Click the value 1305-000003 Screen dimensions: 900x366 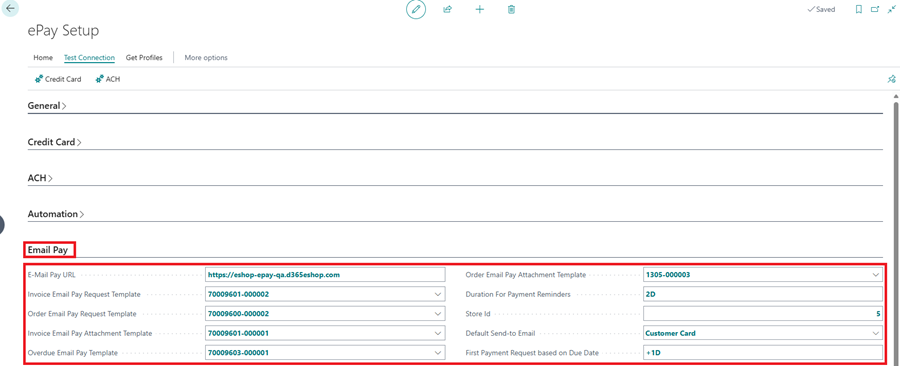click(668, 275)
